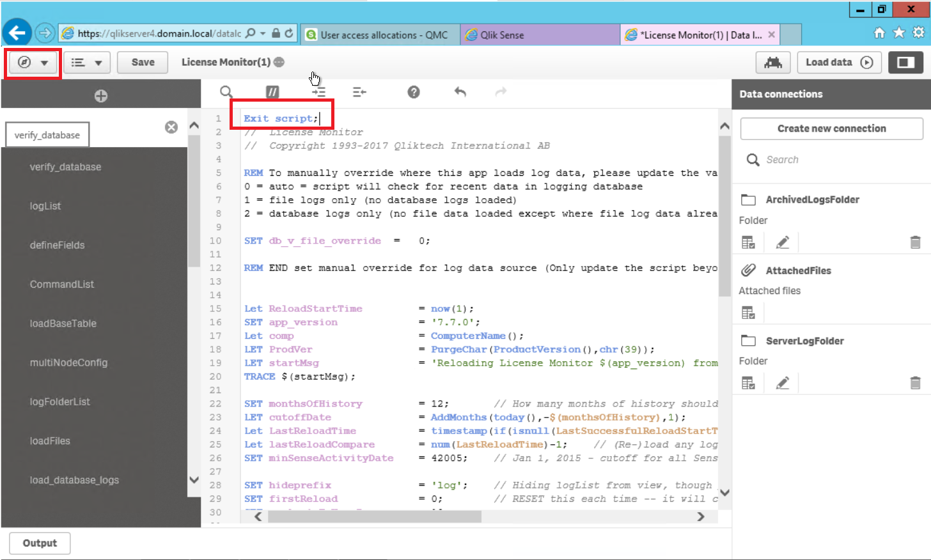Edit the ServerLogFolder connection
Image resolution: width=931 pixels, height=560 pixels.
(x=782, y=383)
